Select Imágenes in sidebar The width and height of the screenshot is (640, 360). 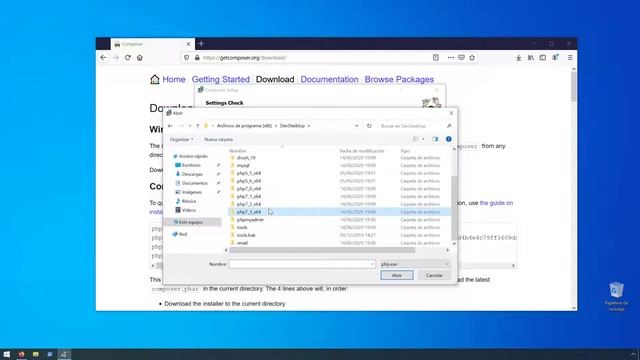tap(191, 192)
